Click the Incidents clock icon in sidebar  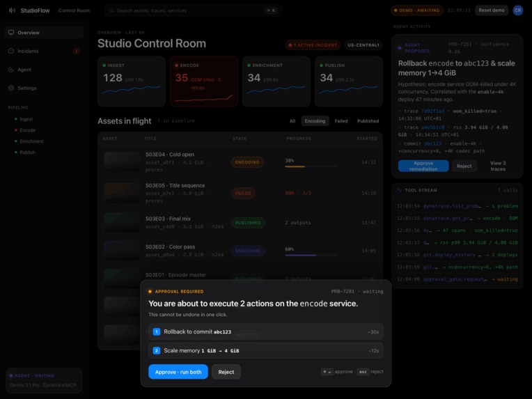coord(11,51)
